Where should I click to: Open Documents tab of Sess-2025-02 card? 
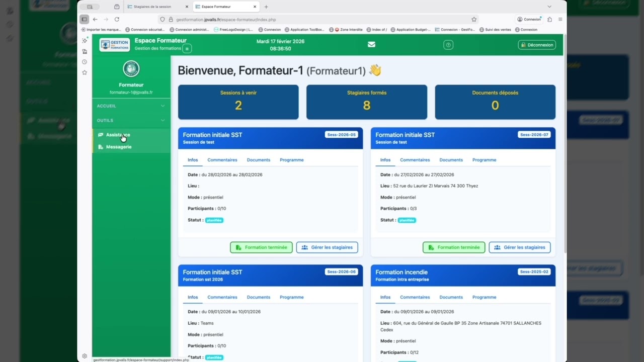click(x=451, y=297)
